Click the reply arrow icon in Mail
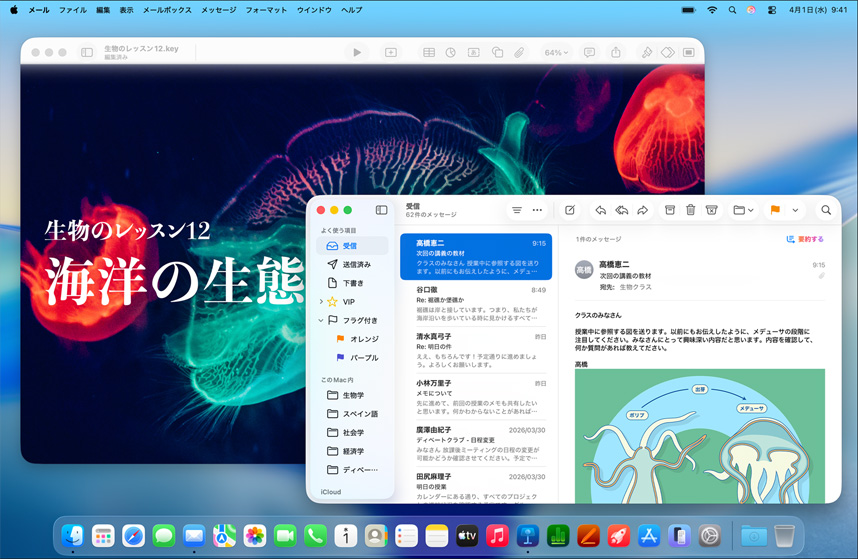Viewport: 858px width, 559px height. [x=600, y=210]
